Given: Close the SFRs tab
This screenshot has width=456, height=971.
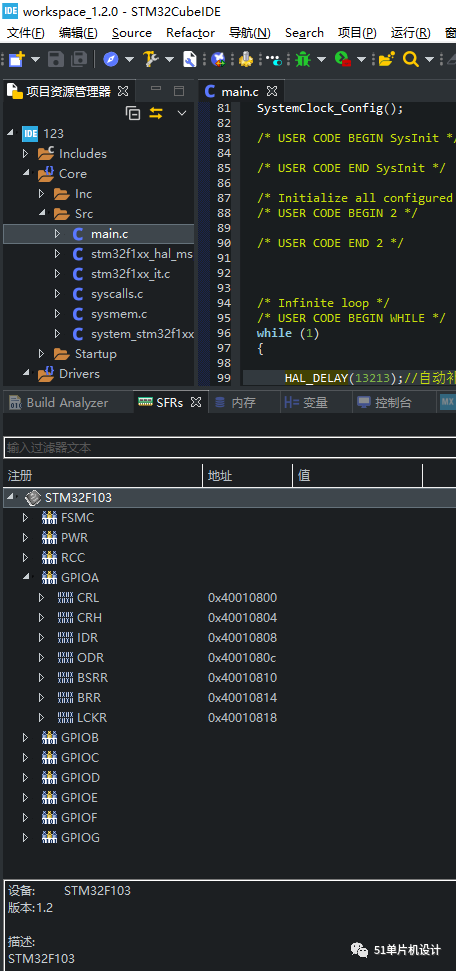Looking at the screenshot, I should point(196,403).
